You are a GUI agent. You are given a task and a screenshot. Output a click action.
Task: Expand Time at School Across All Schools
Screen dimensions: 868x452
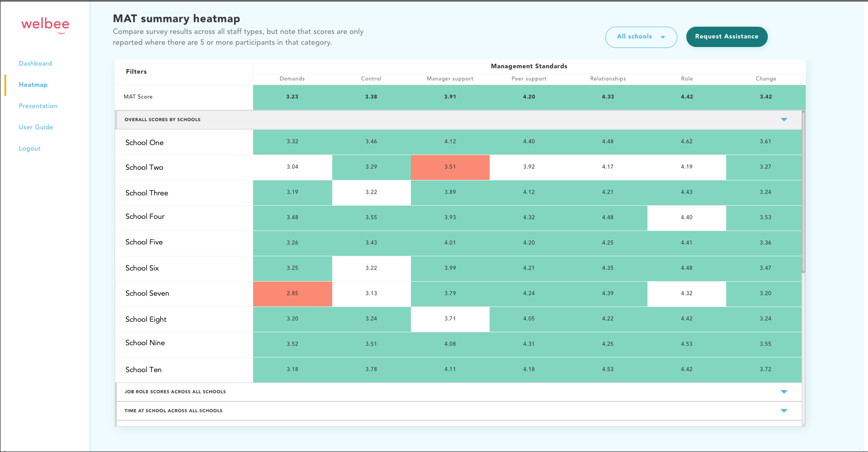pyautogui.click(x=783, y=411)
